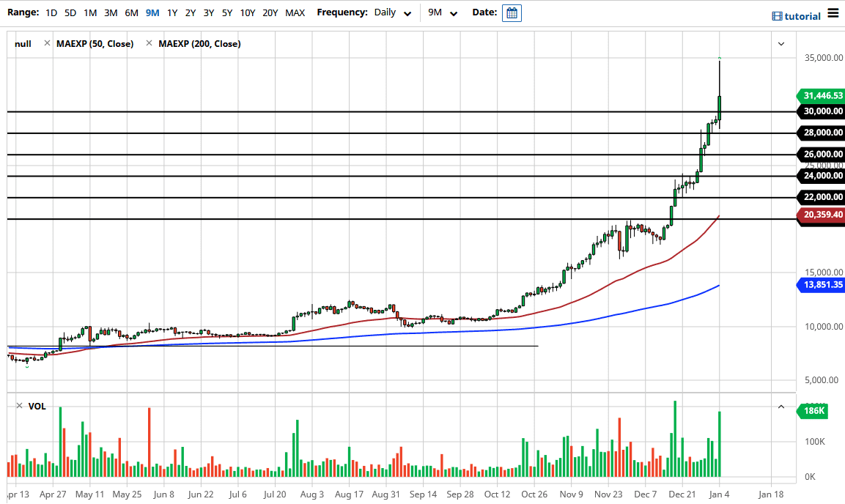845x504 pixels.
Task: Remove the VOL study using its X icon
Action: click(21, 406)
